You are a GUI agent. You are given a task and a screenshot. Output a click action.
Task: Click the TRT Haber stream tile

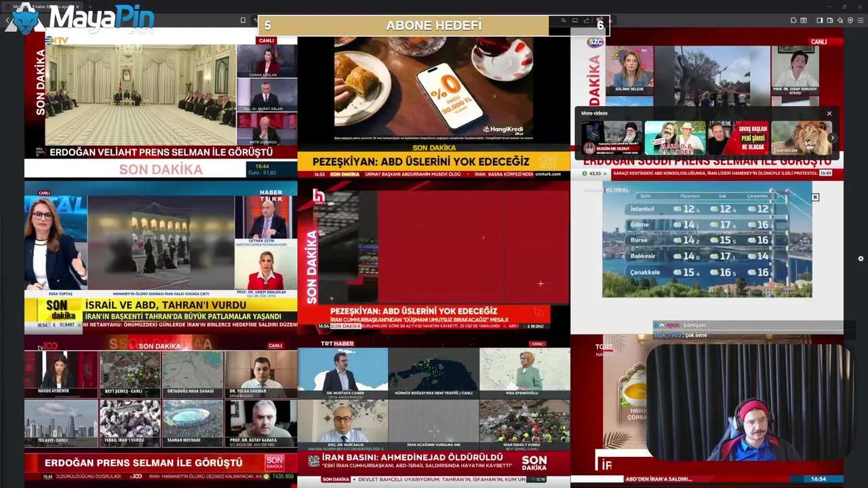[x=434, y=410]
